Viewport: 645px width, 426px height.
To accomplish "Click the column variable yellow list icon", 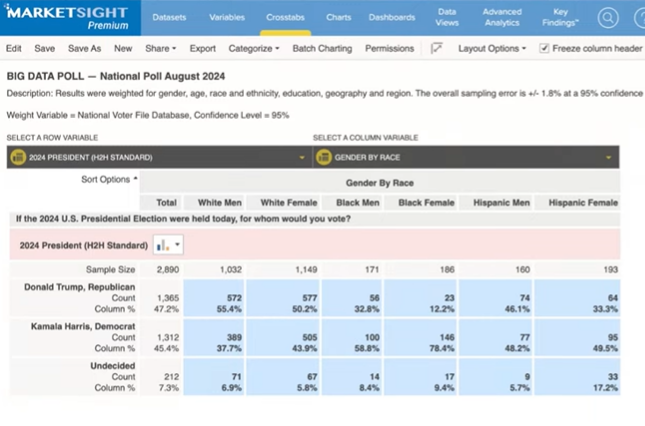I will [x=324, y=157].
